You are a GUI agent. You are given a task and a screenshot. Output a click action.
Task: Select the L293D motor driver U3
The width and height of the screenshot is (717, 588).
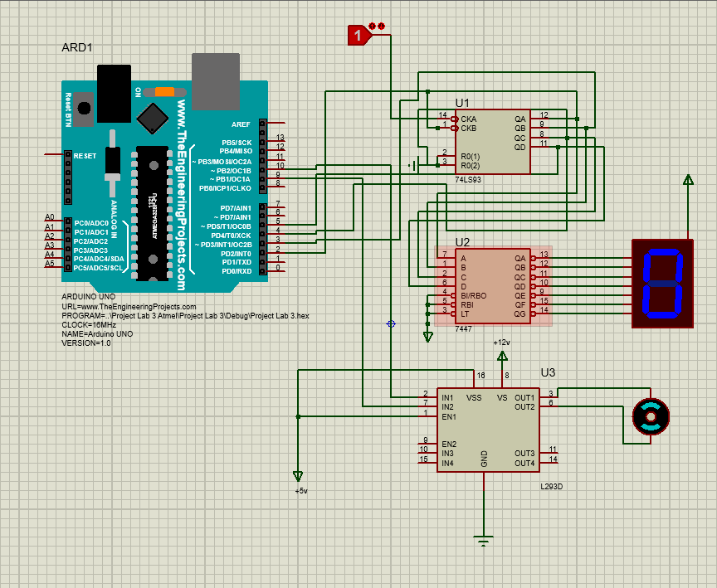coord(488,430)
